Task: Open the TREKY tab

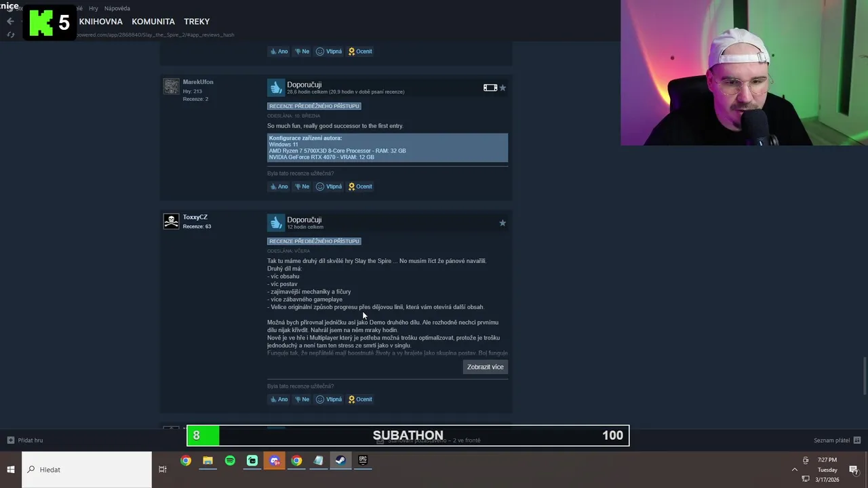Action: 197,22
